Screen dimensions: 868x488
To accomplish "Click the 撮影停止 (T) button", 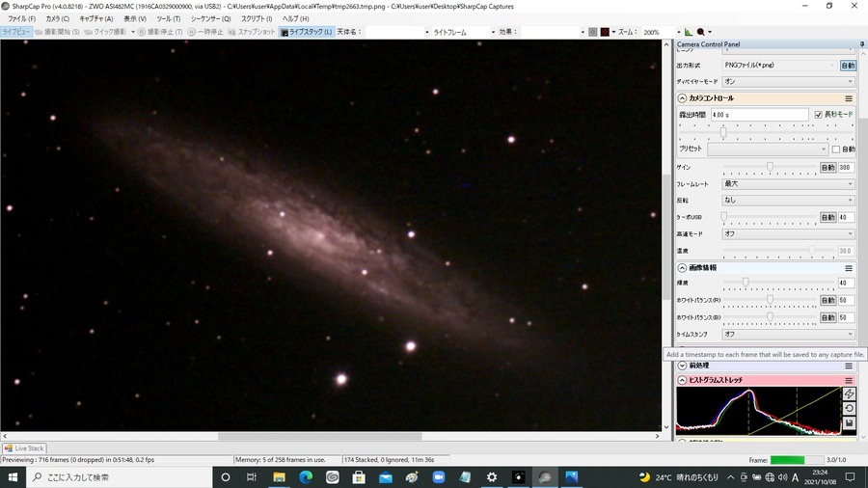I will 160,32.
